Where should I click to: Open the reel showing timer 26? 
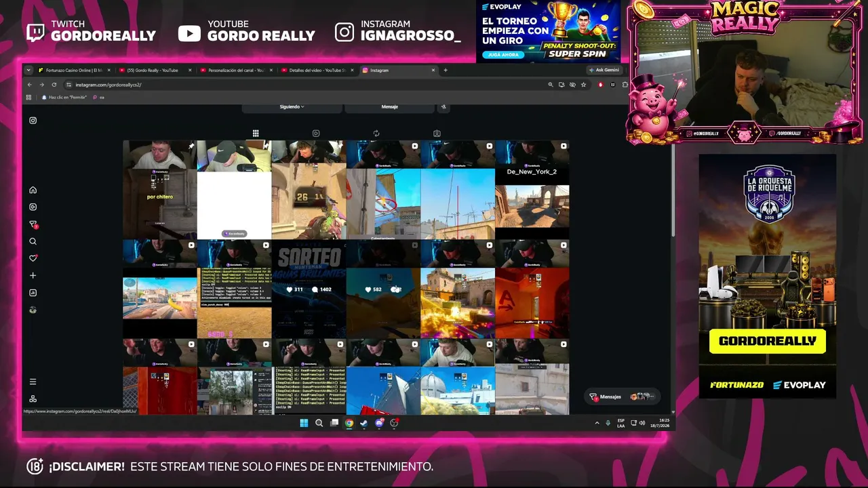[x=309, y=190]
